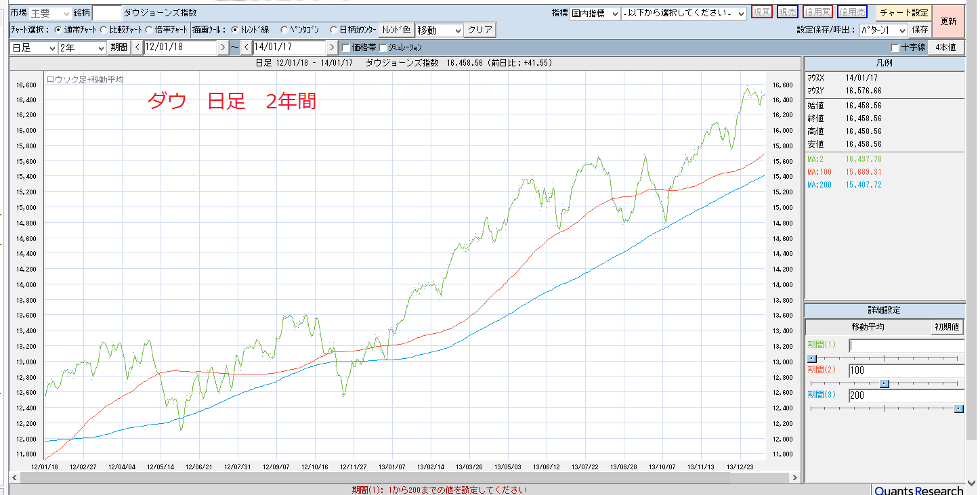Focus 期間(1) value input
The width and height of the screenshot is (980, 495).
point(906,345)
